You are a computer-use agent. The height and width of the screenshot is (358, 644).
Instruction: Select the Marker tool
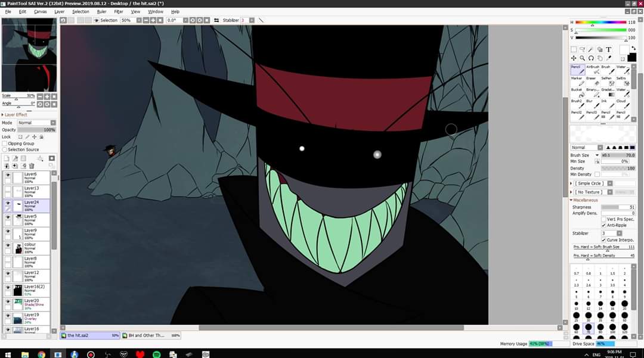pos(577,81)
